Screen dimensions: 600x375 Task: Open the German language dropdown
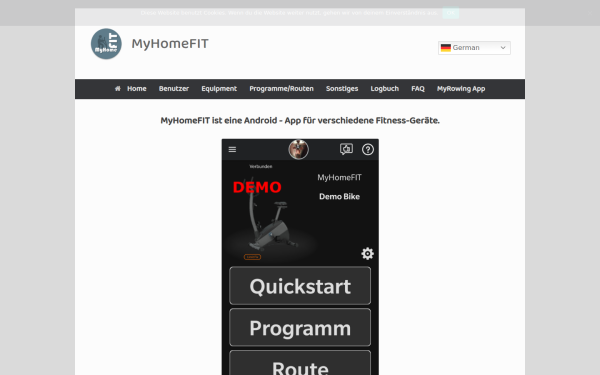click(474, 48)
